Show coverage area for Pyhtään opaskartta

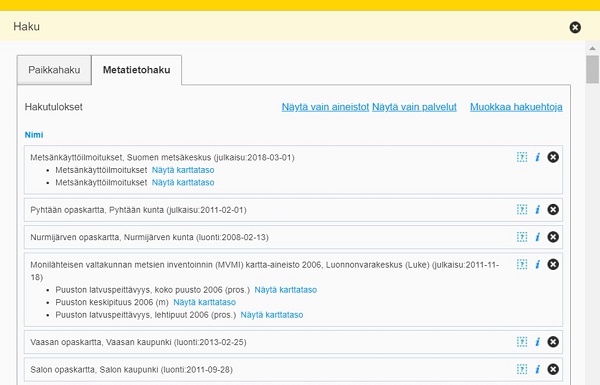[x=522, y=209]
